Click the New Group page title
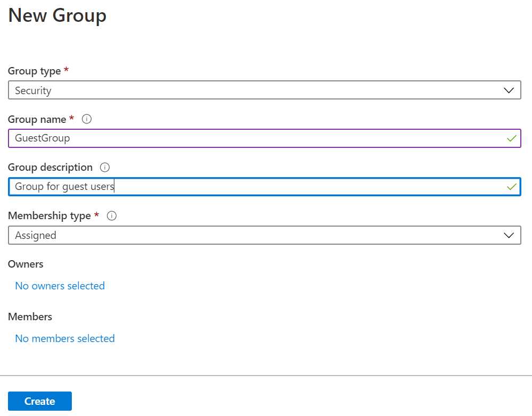The image size is (532, 416). [56, 15]
